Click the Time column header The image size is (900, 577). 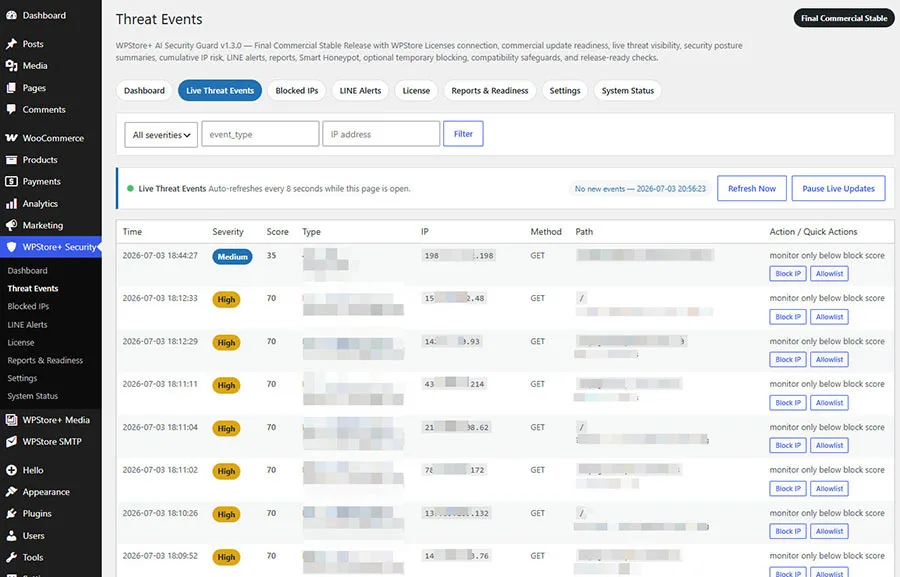tap(132, 231)
